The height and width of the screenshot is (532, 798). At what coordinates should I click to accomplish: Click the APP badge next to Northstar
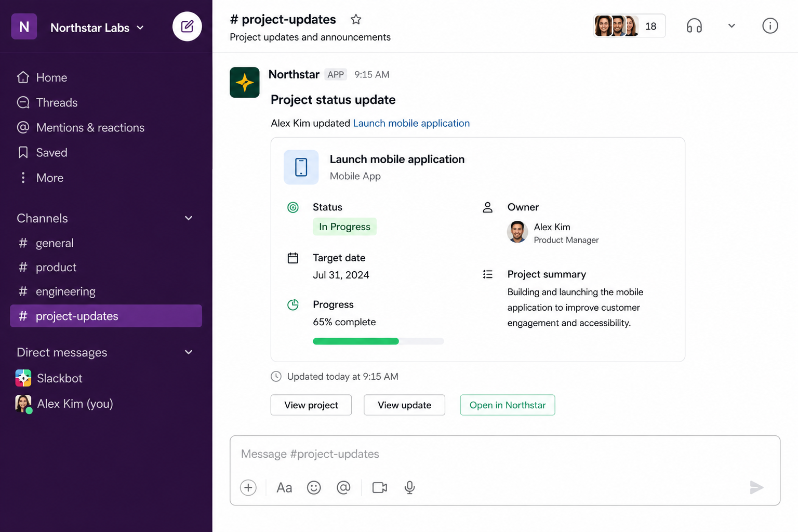[x=336, y=74]
